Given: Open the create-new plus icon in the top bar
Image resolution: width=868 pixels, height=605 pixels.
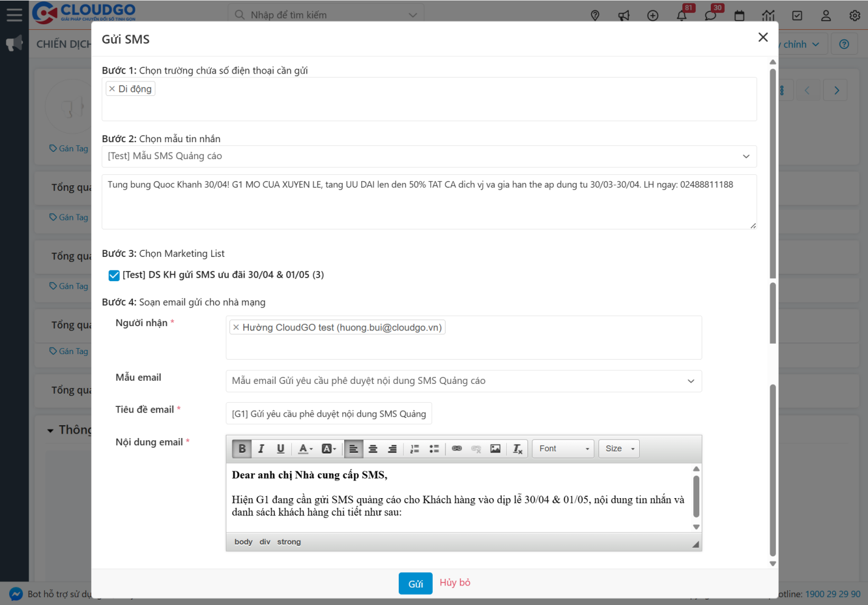Looking at the screenshot, I should pos(653,16).
